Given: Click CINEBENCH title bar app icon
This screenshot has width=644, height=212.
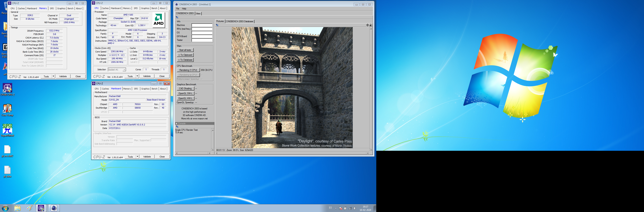Looking at the screenshot, I should coord(177,4).
